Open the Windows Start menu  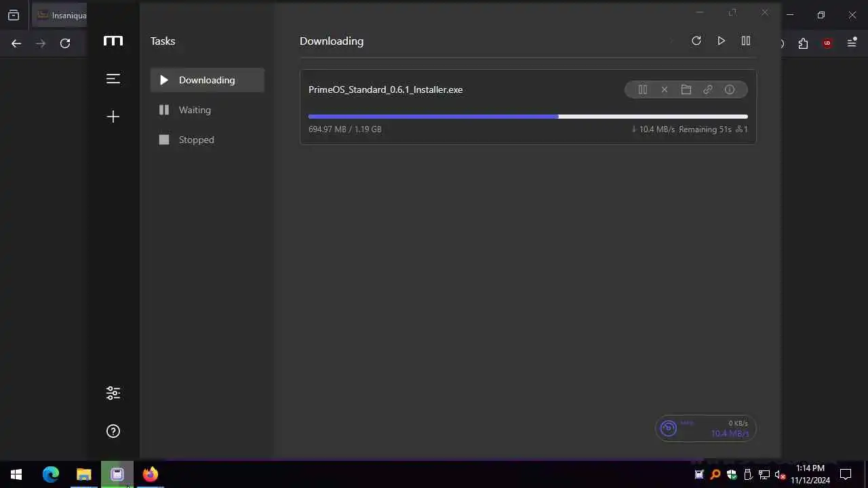click(16, 474)
